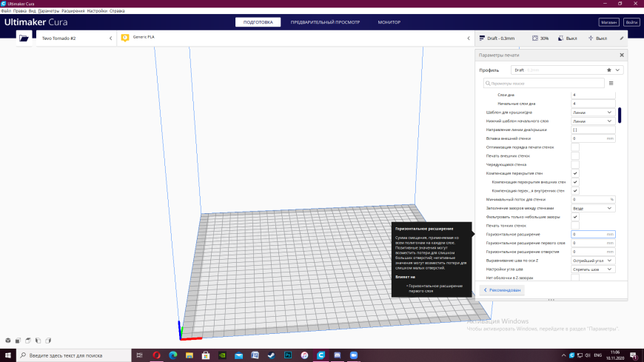644x362 pixels.
Task: Uncheck Компенсация перекрытия стен
Action: click(575, 173)
